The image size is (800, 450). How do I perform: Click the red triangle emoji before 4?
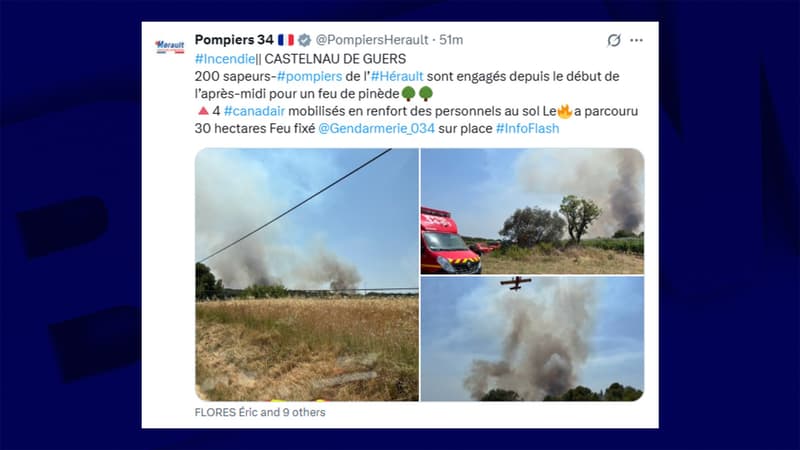pyautogui.click(x=203, y=111)
